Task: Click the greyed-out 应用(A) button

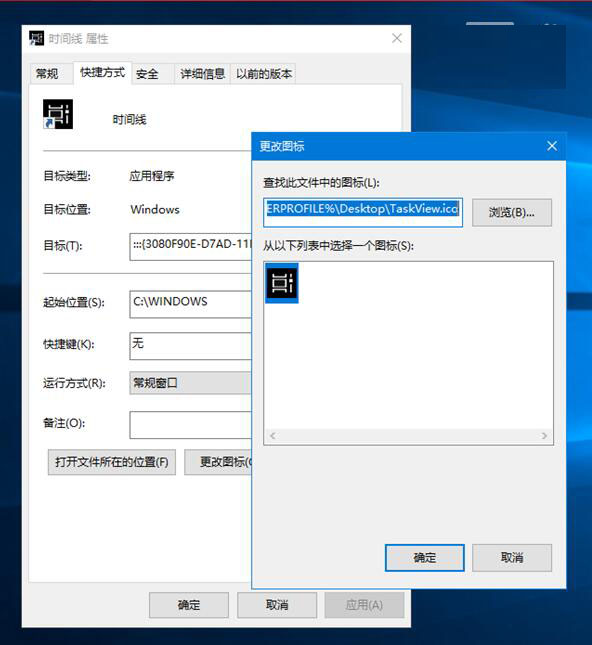Action: pyautogui.click(x=364, y=605)
